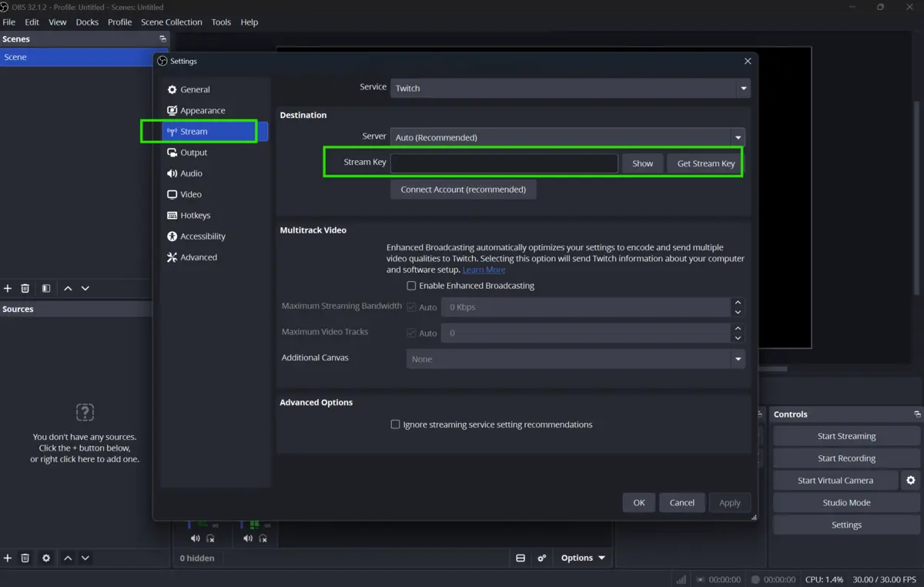
Task: Pop out the Scenes dock
Action: point(162,39)
